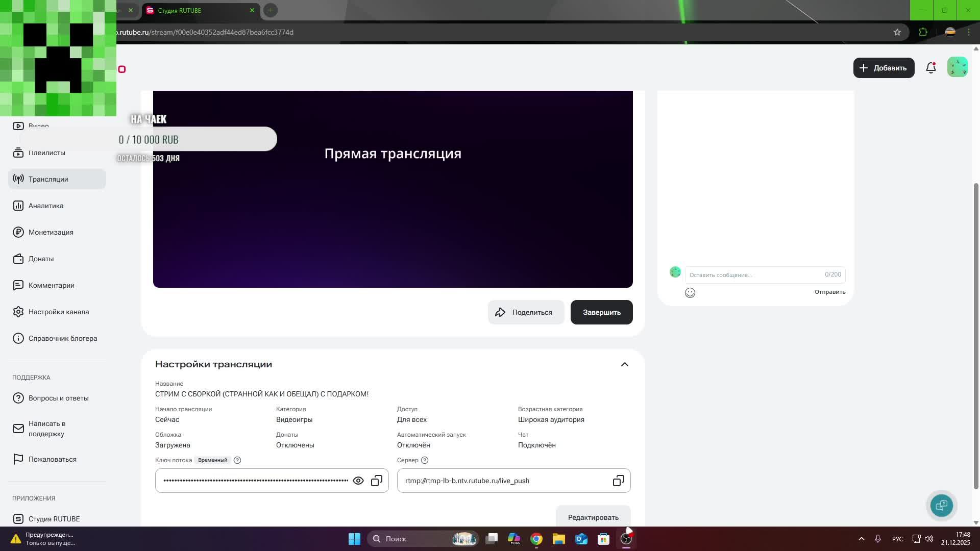Open the Ключ потока help tooltip
The width and height of the screenshot is (980, 551).
click(x=237, y=460)
